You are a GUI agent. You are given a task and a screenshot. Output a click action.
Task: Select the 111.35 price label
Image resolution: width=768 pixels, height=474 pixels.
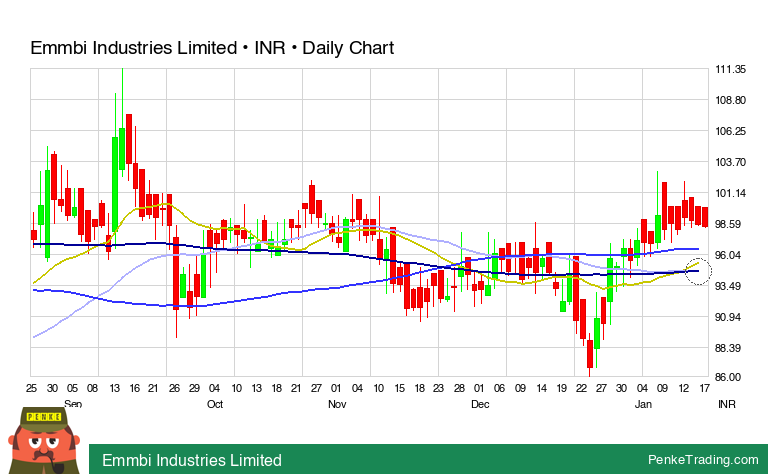(731, 70)
